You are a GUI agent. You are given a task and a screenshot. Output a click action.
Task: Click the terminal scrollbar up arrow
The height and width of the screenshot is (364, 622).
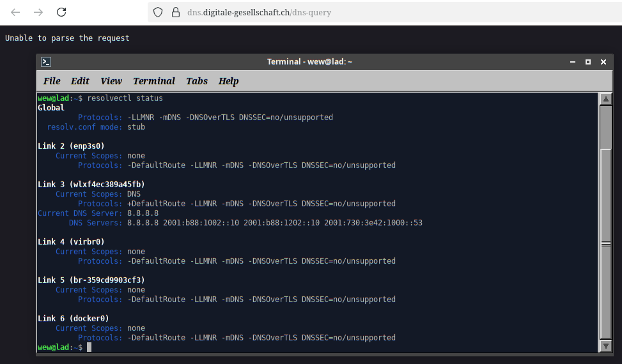pyautogui.click(x=605, y=99)
